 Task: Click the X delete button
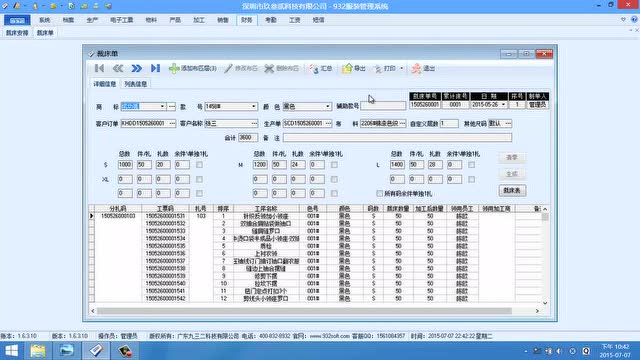[282, 68]
